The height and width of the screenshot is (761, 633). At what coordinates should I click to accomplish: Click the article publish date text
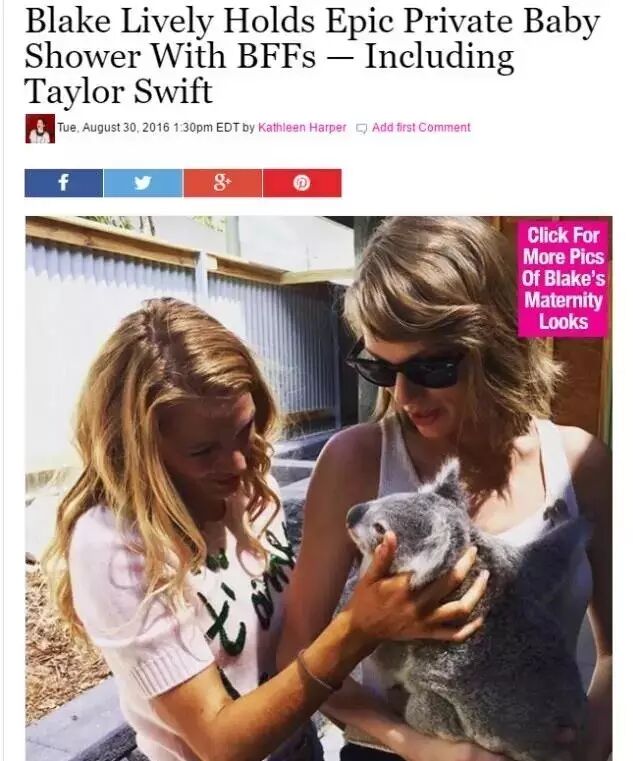pyautogui.click(x=148, y=127)
